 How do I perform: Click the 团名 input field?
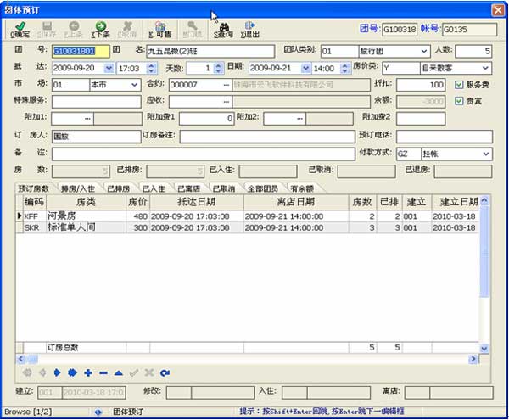tap(210, 51)
